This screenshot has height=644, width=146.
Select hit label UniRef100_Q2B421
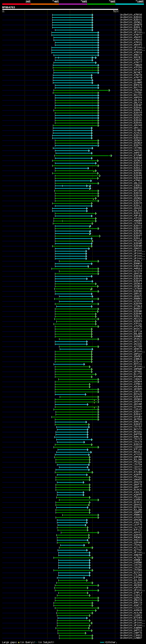pos(131,597)
